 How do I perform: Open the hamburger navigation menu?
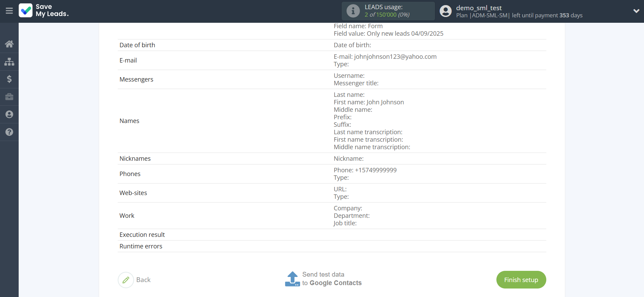9,11
